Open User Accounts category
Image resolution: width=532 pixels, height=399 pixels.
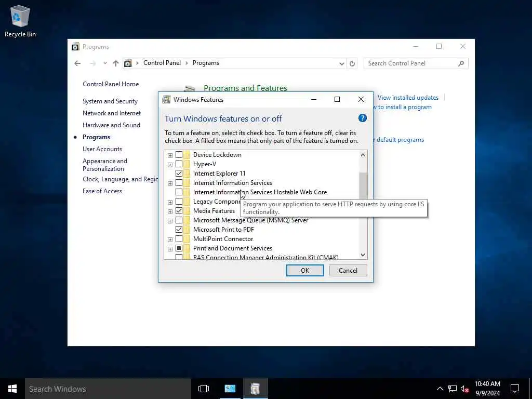coord(102,149)
